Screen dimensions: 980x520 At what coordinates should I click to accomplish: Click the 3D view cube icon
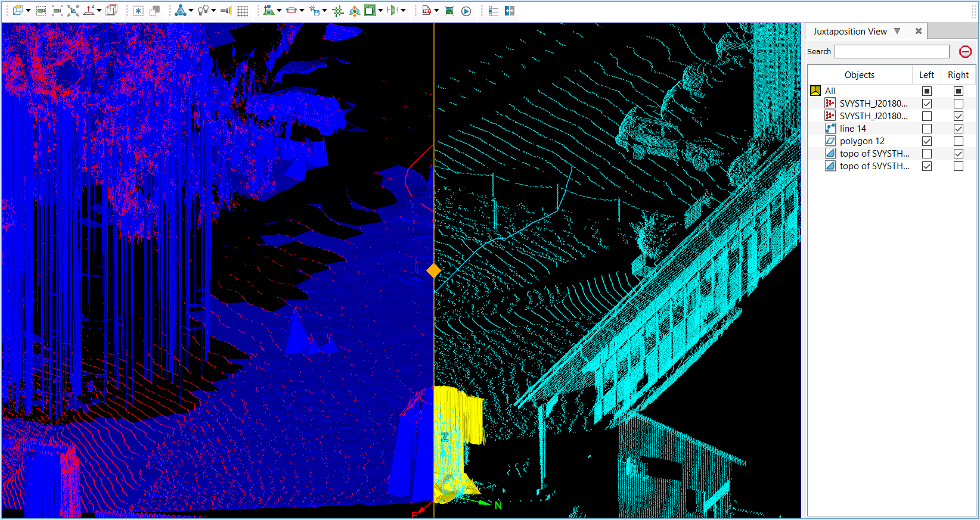click(x=18, y=11)
